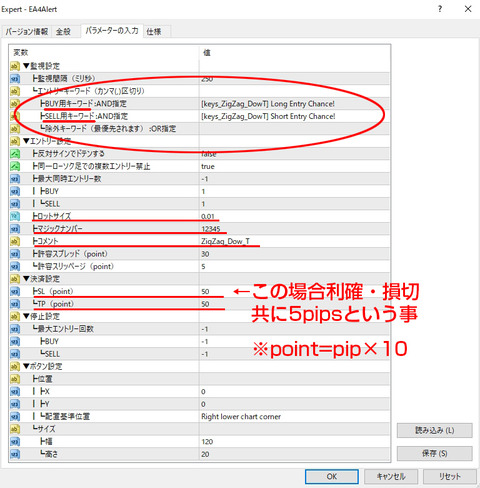480x488 pixels.
Task: Open the 全般 tab
Action: tap(63, 32)
